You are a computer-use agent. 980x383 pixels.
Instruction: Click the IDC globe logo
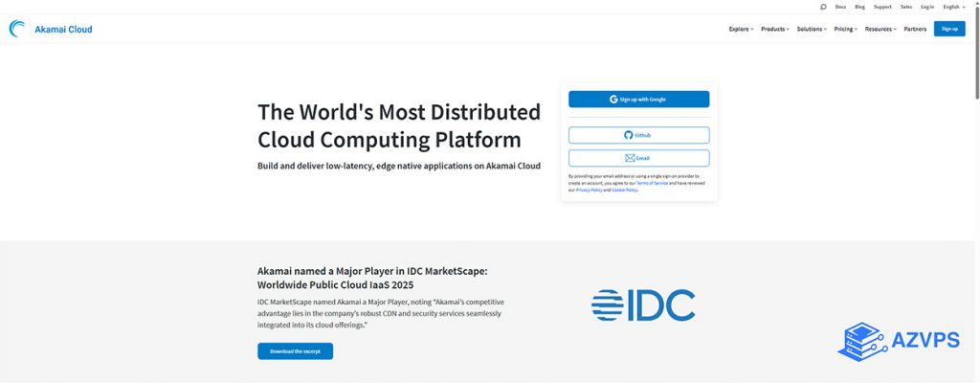(606, 304)
